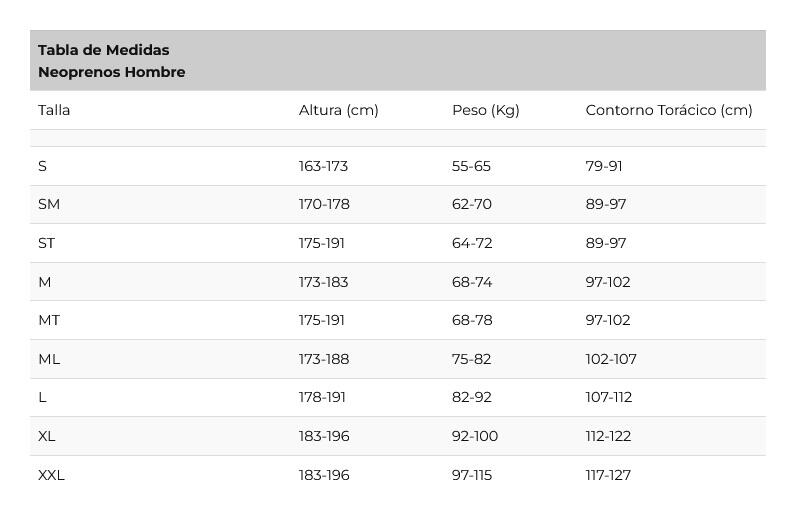Click the Peso (Kg) column header
Screen dimensions: 796x517
(x=485, y=110)
